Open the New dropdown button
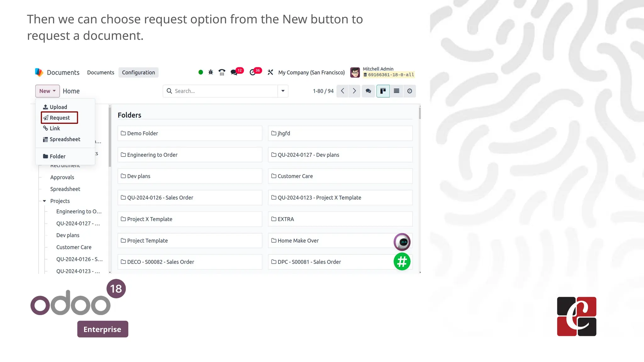 [x=47, y=91]
